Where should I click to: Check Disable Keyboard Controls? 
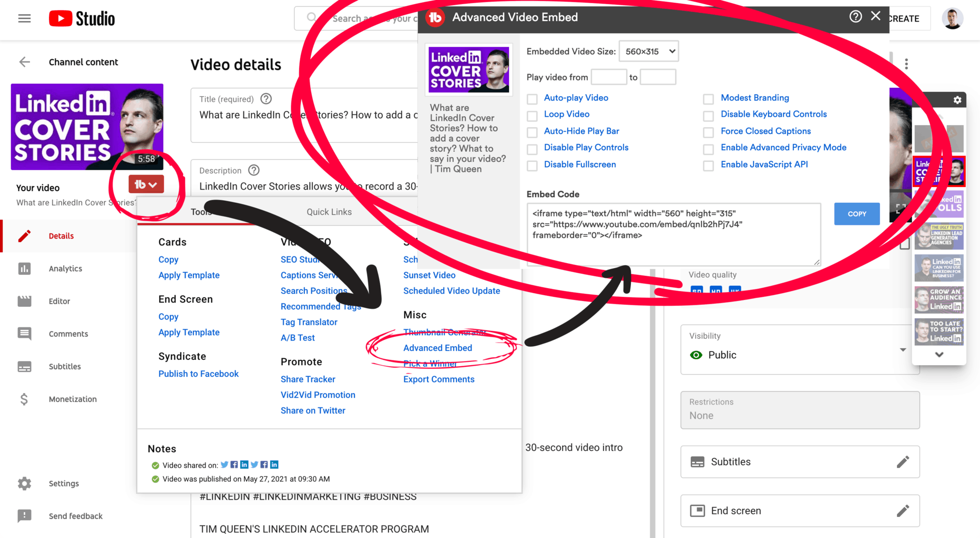coord(708,116)
